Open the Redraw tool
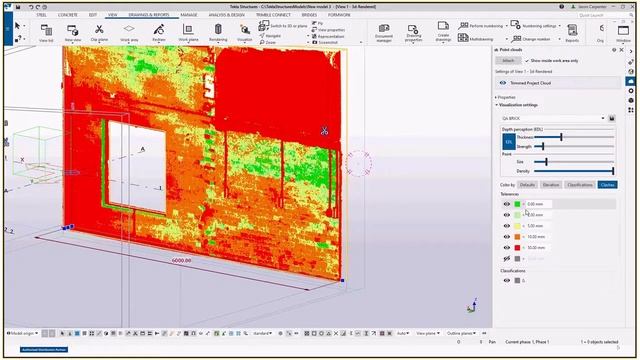Viewport: 640px width, 360px height. tap(159, 33)
